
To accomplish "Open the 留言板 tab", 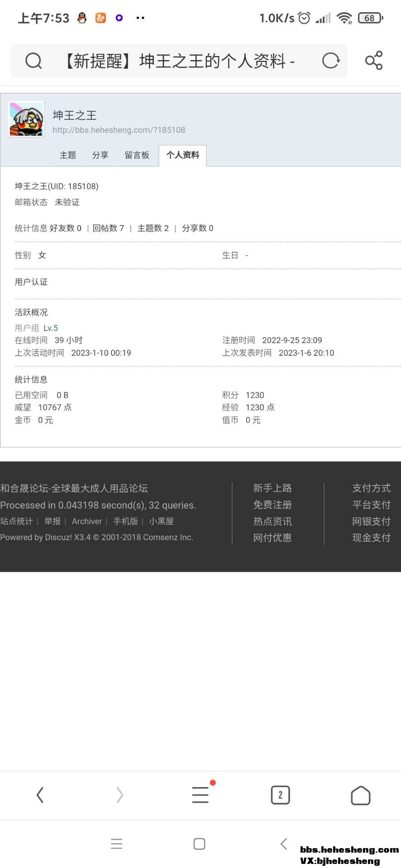I will point(137,155).
